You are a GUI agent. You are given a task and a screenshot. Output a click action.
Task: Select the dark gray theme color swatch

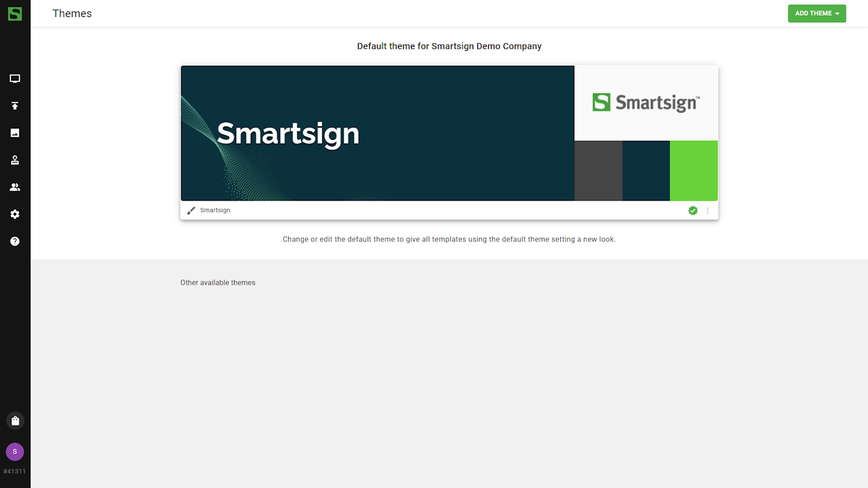coord(599,171)
